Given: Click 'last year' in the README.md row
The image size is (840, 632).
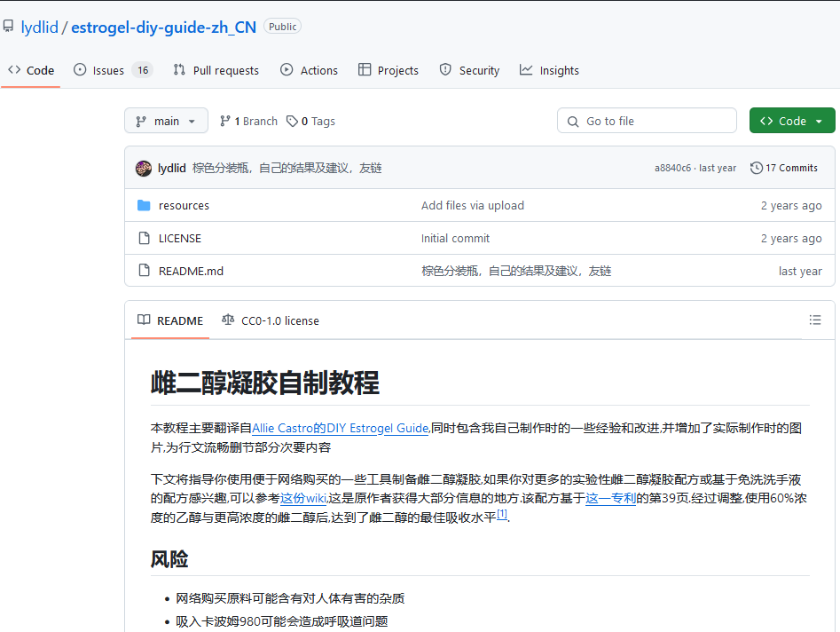Looking at the screenshot, I should coord(800,271).
